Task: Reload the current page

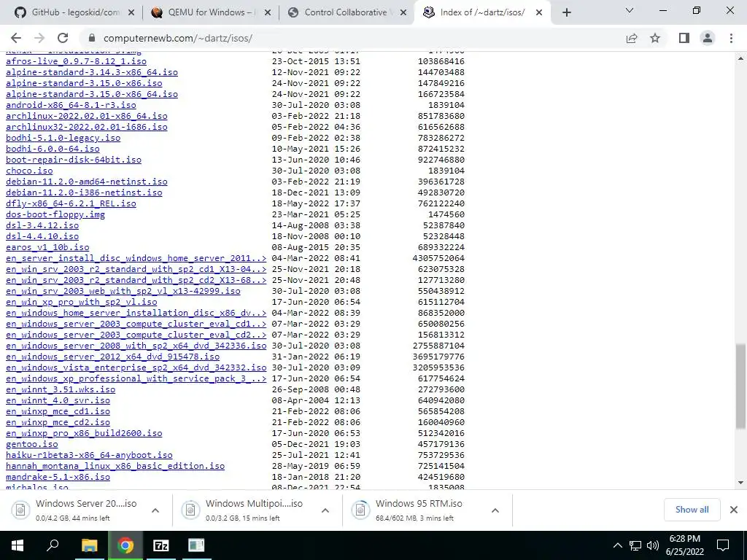Action: click(x=63, y=38)
